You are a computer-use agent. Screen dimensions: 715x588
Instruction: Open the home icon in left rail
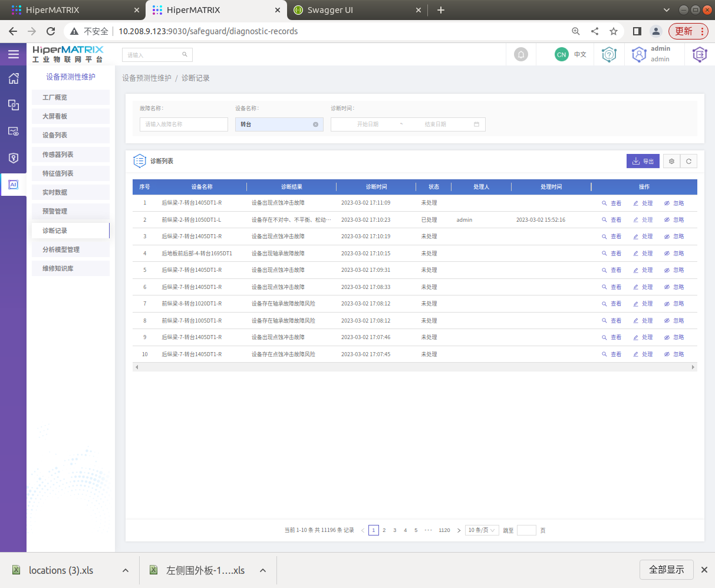13,78
